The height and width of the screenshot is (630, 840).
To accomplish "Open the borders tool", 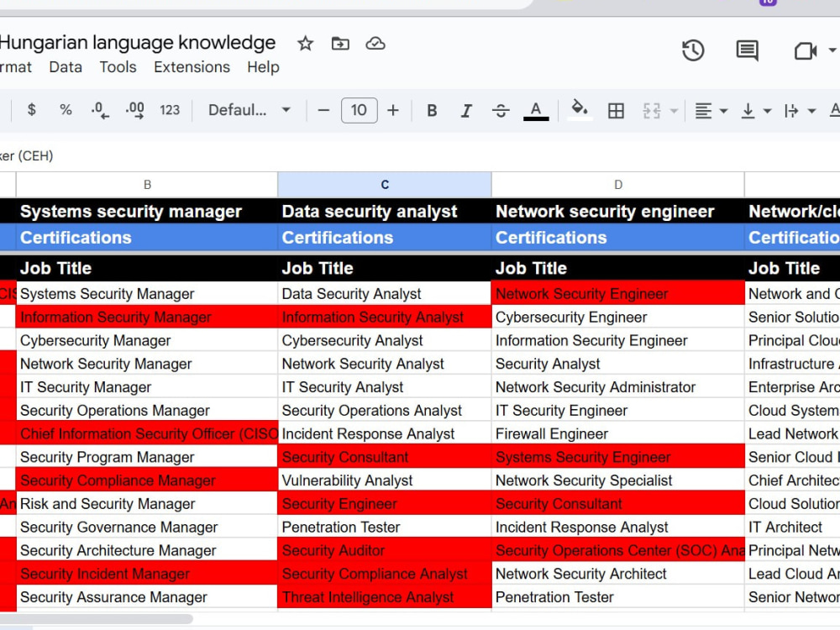I will pos(616,110).
